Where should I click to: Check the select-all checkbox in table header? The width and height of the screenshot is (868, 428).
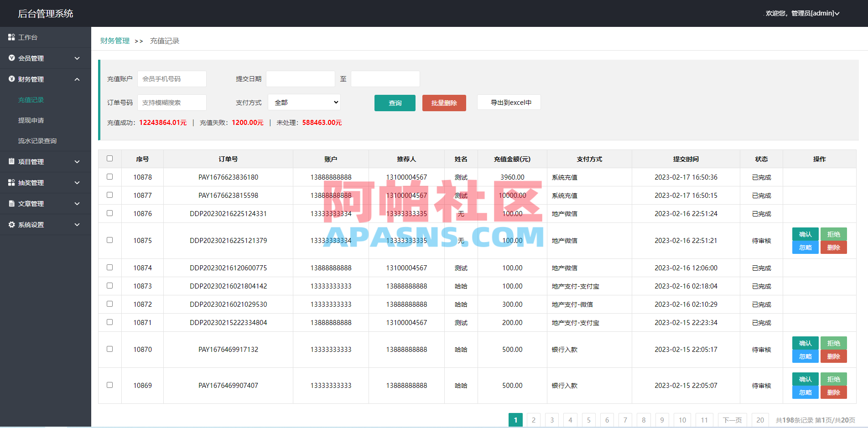click(109, 158)
